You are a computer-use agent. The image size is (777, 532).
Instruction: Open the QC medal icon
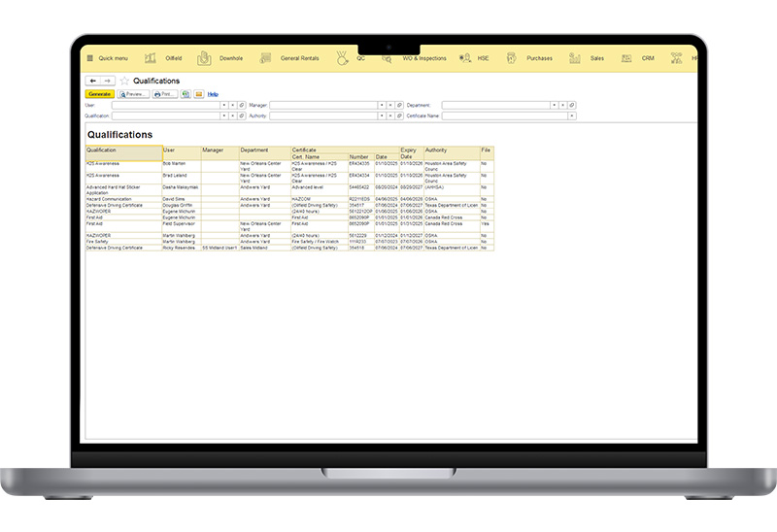click(x=342, y=58)
